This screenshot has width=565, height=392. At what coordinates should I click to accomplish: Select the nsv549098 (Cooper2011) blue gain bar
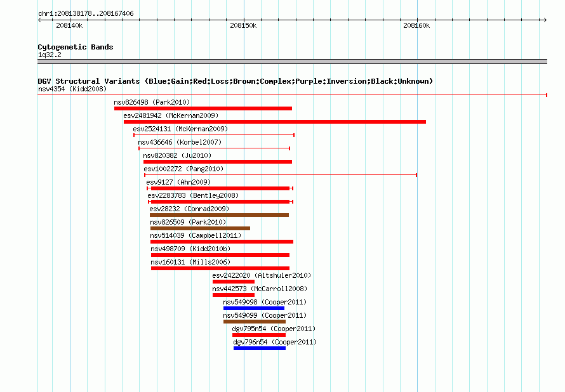click(254, 308)
